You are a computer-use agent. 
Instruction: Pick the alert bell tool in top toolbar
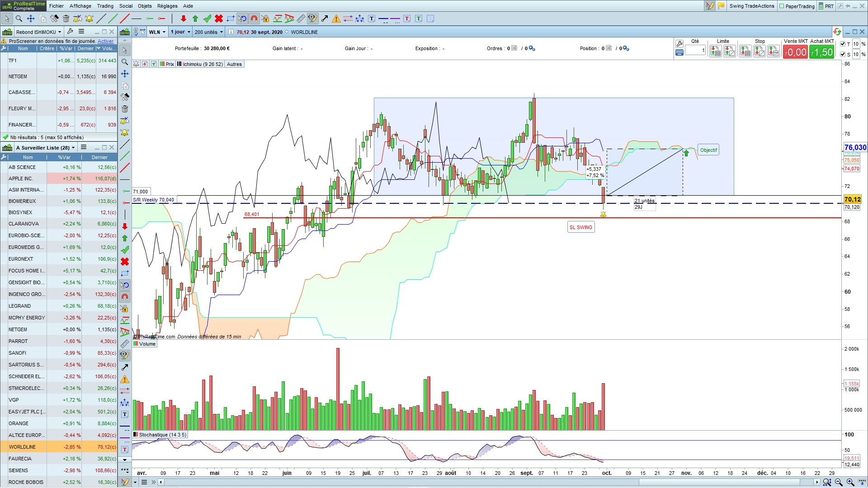(90, 19)
